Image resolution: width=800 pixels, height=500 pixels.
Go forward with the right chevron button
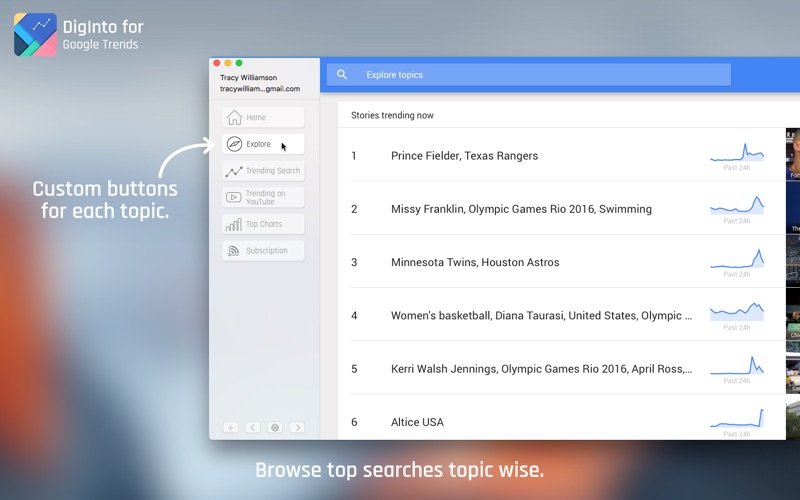point(297,428)
